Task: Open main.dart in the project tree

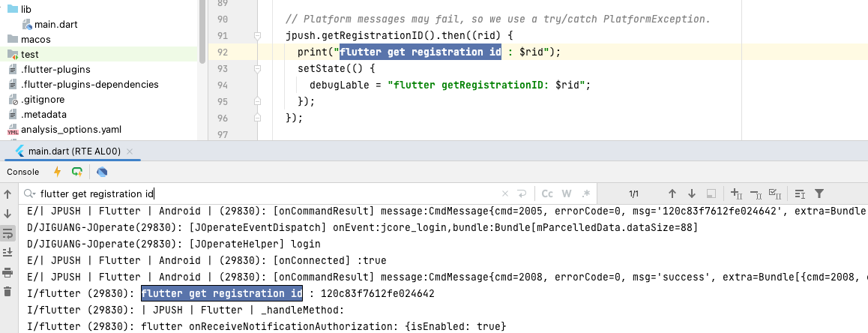Action: (x=55, y=24)
